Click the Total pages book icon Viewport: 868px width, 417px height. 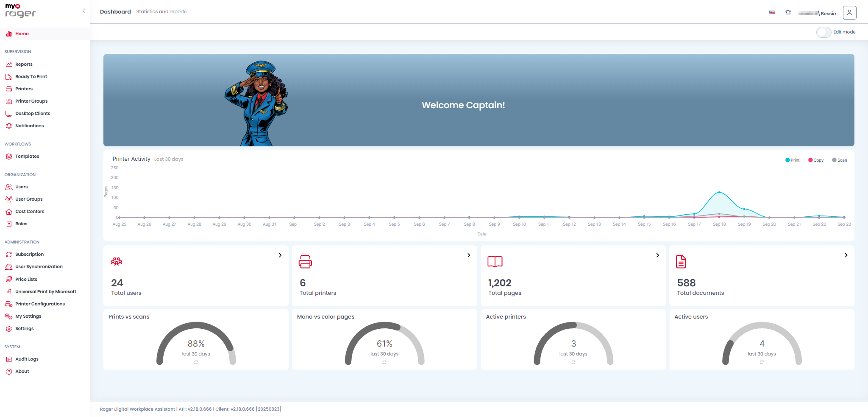tap(495, 262)
